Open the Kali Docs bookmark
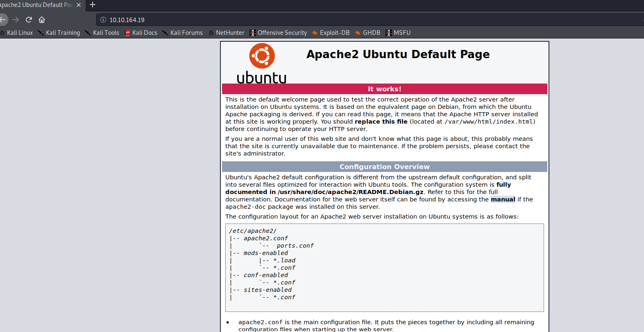644x332 pixels. [141, 33]
